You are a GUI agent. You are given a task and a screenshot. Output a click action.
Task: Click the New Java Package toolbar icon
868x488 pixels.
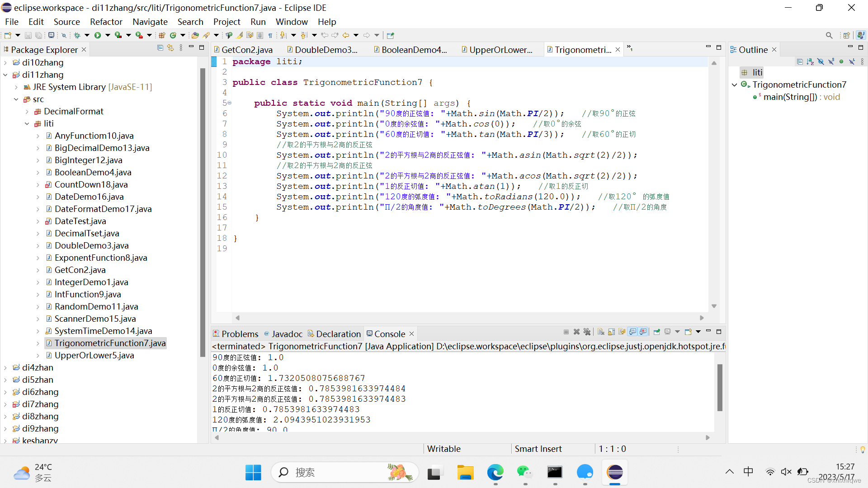(x=162, y=35)
